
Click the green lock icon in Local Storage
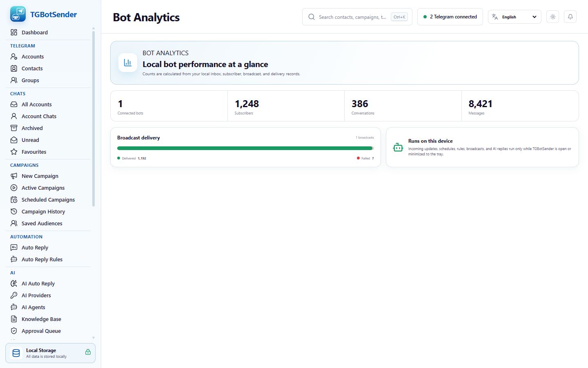(x=88, y=352)
